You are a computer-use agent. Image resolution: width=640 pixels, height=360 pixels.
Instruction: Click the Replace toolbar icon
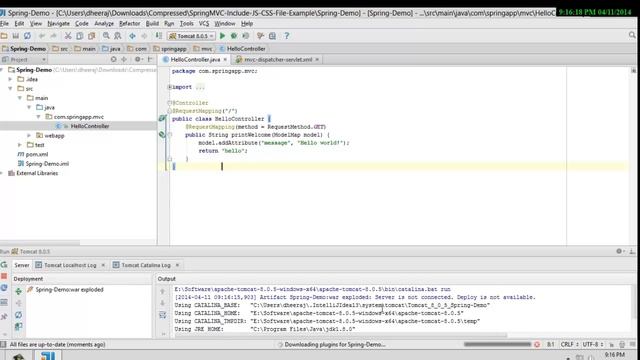[118, 36]
